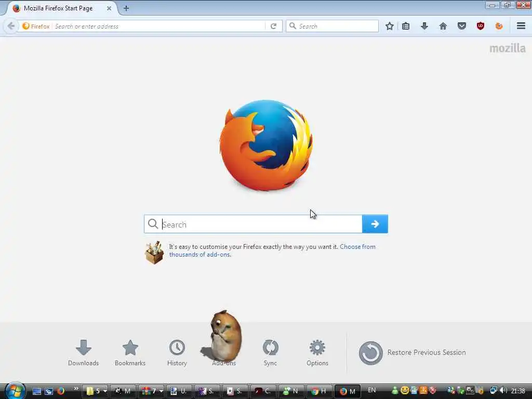Screen dimensions: 532x399
Task: Open Bookmarks from start page
Action: click(x=130, y=353)
